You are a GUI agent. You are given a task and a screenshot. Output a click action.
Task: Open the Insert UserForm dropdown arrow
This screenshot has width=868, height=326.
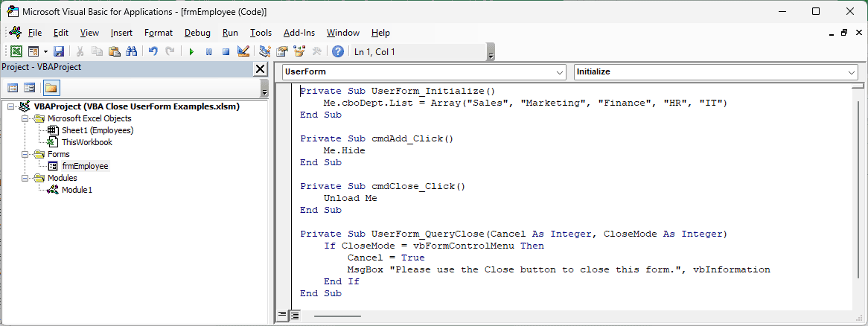click(45, 52)
